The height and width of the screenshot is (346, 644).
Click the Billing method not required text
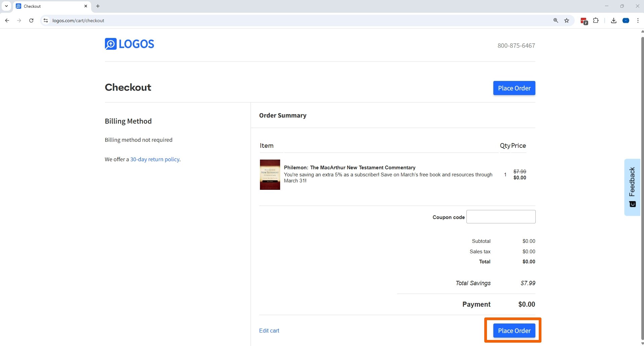pyautogui.click(x=139, y=140)
